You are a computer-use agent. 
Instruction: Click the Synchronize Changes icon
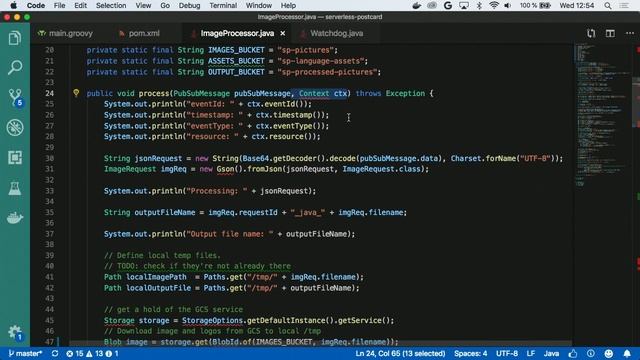click(x=55, y=353)
